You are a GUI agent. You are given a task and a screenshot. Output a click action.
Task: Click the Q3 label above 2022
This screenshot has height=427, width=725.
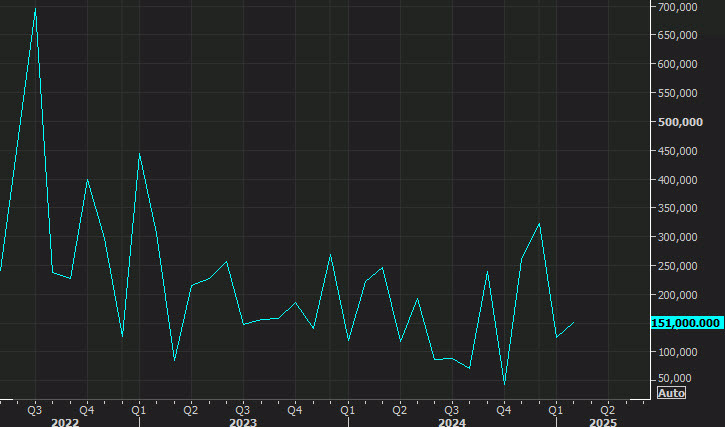35,410
